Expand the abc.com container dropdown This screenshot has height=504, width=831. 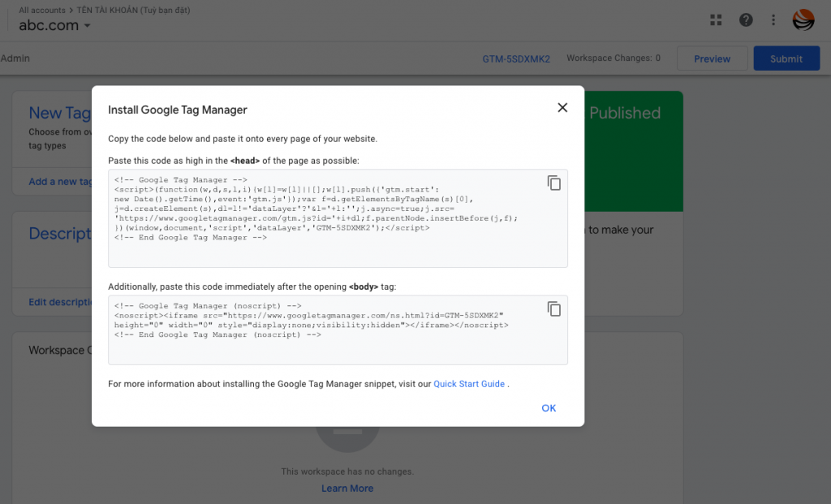(54, 25)
